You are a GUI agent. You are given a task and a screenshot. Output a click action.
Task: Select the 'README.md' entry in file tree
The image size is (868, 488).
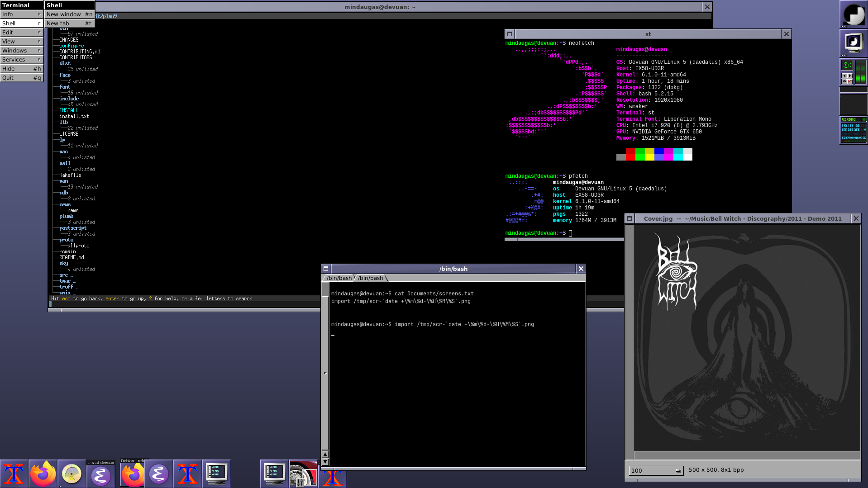[72, 257]
